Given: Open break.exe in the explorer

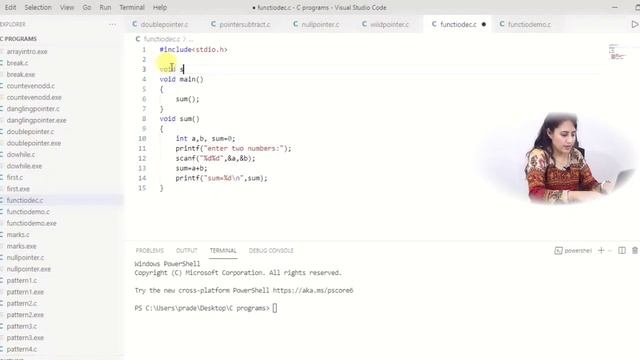Looking at the screenshot, I should pos(20,75).
